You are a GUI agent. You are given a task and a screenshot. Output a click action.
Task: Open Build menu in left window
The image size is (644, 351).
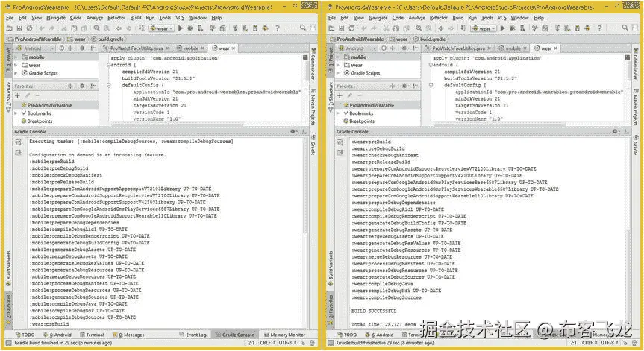[136, 18]
